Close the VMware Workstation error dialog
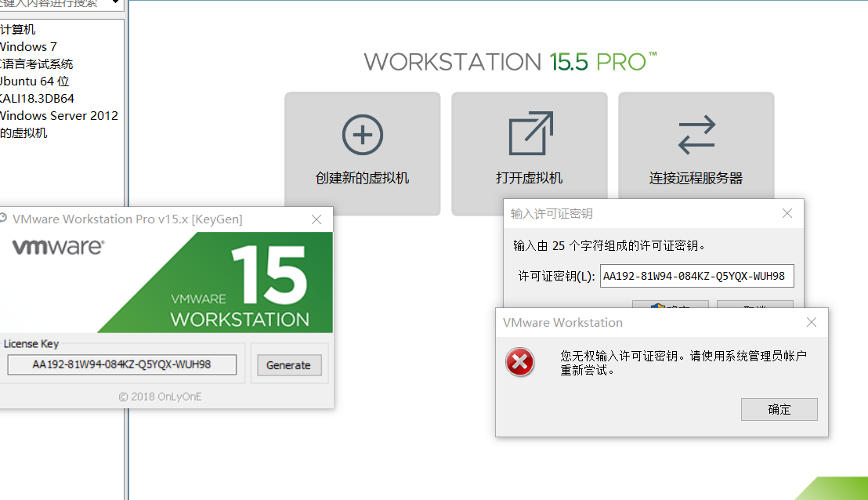 pyautogui.click(x=812, y=322)
